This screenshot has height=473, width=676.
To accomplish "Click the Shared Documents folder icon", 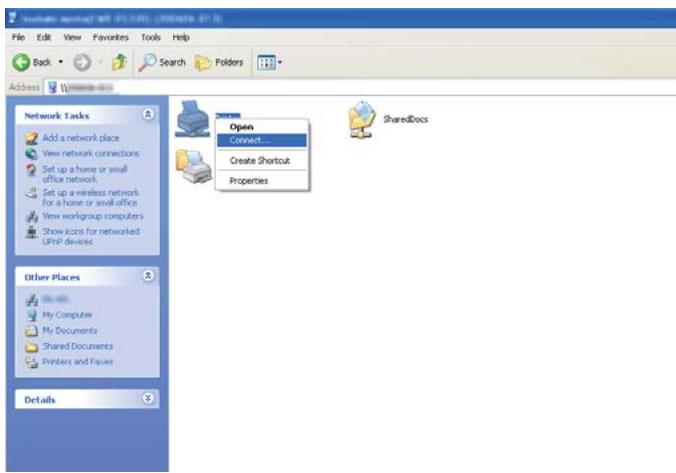I will 31,347.
